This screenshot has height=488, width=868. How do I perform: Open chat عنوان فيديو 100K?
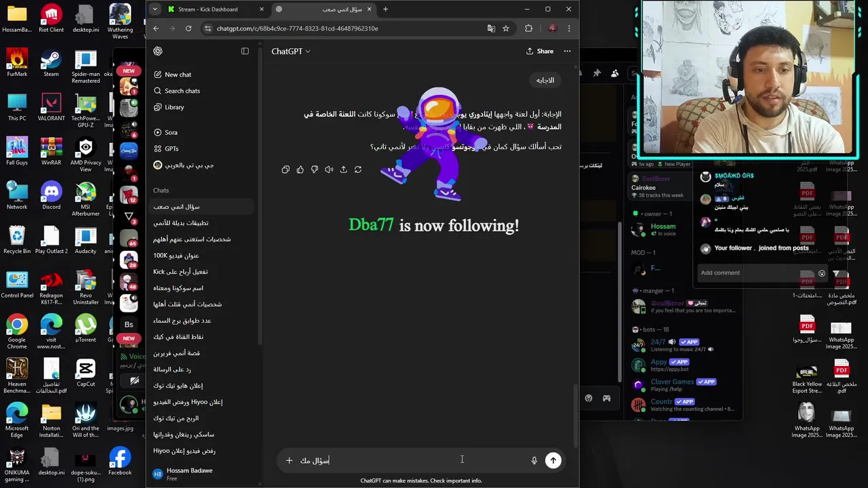(203, 256)
